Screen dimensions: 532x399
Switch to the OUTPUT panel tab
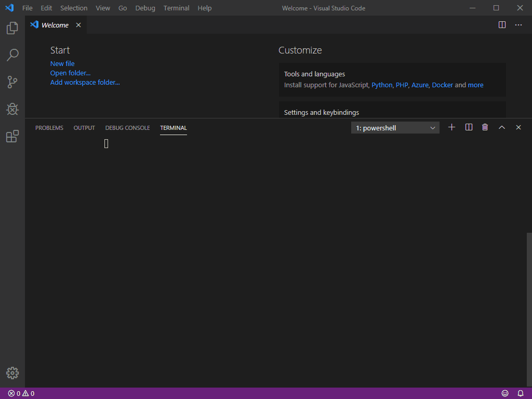pyautogui.click(x=84, y=128)
